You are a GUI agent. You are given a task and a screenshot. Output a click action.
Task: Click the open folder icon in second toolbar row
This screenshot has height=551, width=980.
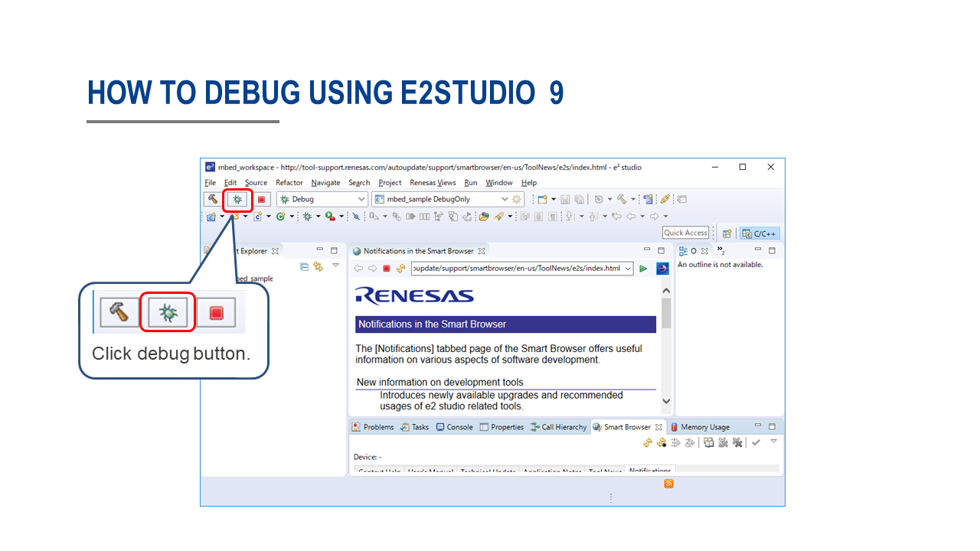tap(484, 217)
